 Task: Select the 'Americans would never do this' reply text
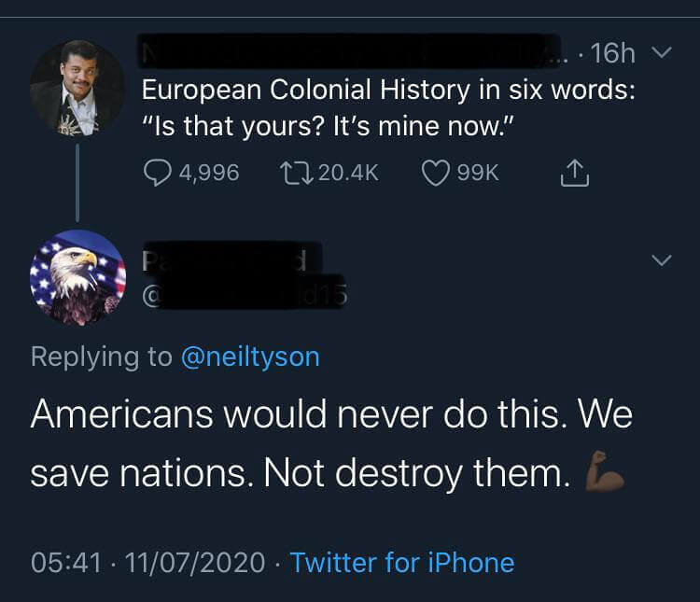tap(331, 445)
